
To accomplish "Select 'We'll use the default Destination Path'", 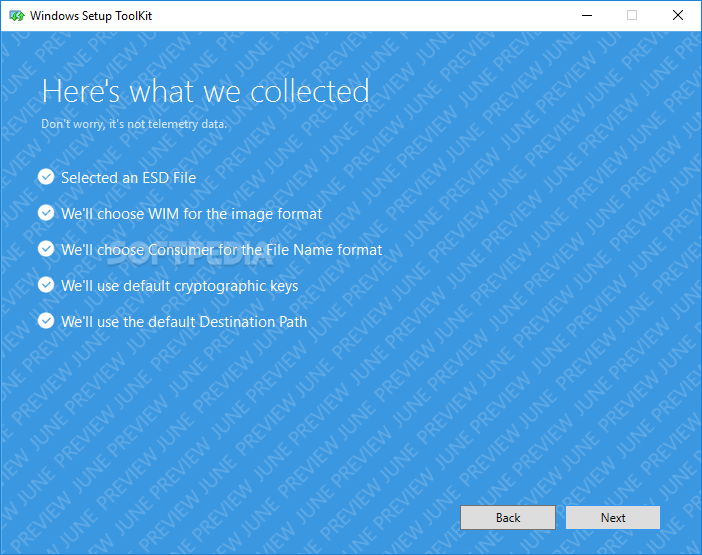I will pos(184,322).
